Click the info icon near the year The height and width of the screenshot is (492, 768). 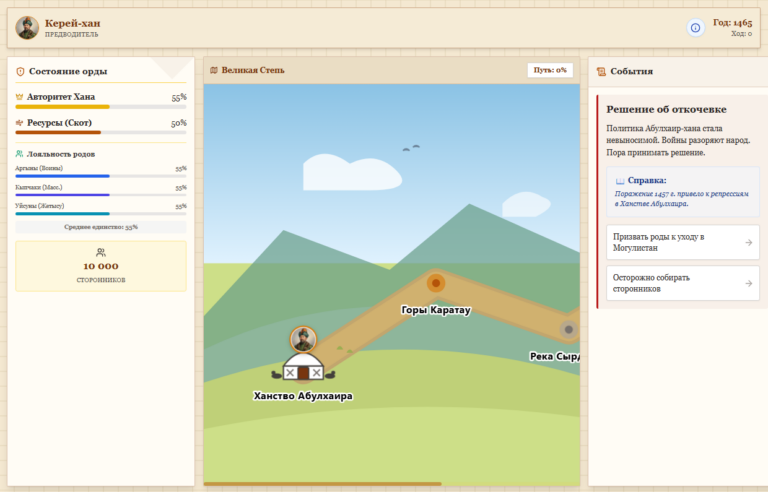click(x=695, y=28)
